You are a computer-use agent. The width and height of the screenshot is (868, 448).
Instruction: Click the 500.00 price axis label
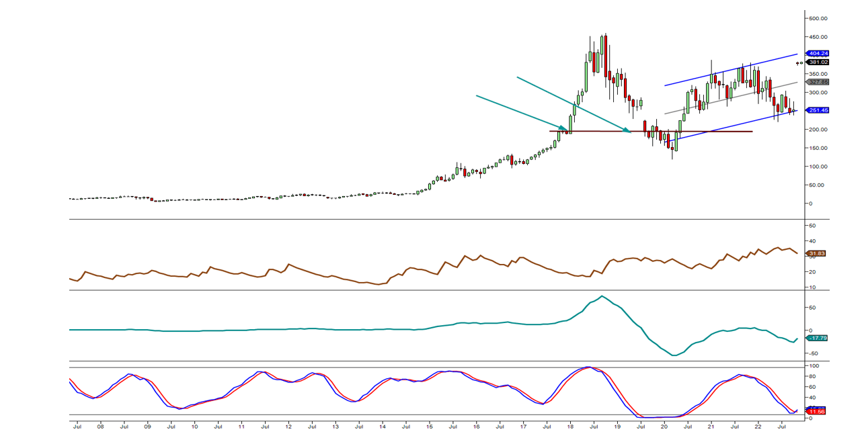point(818,18)
